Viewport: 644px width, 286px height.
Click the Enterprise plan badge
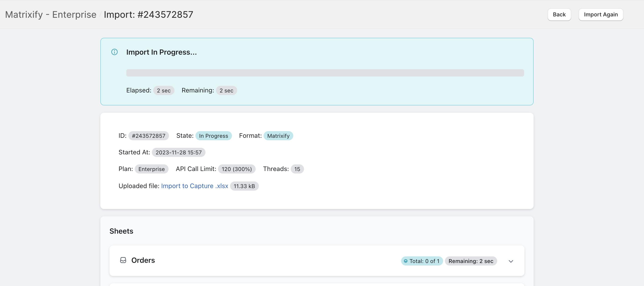click(151, 169)
